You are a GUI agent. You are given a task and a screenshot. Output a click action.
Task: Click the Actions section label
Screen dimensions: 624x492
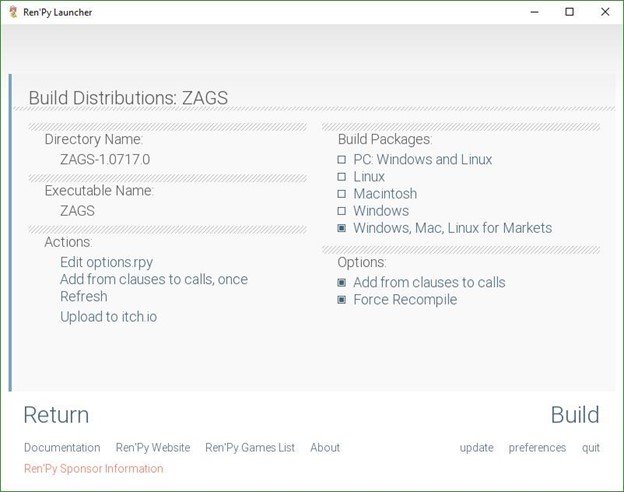coord(68,242)
